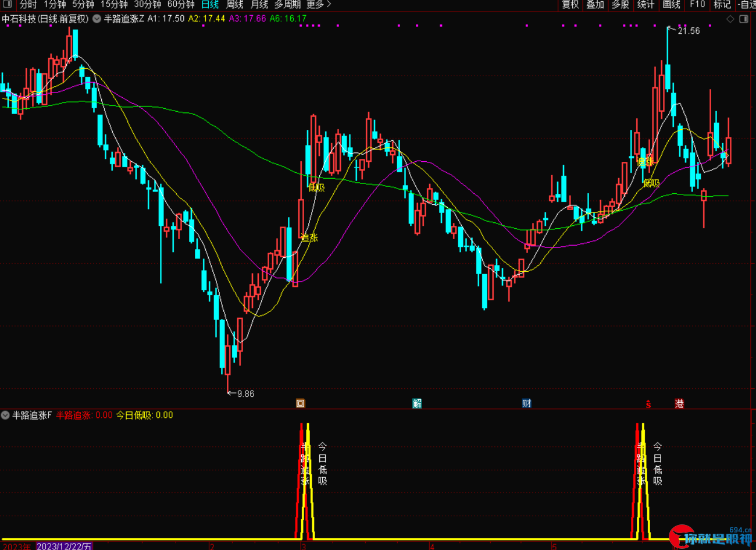Viewport: 756px width, 550px height.
Task: Click the 21.56 high price label
Action: click(x=689, y=31)
